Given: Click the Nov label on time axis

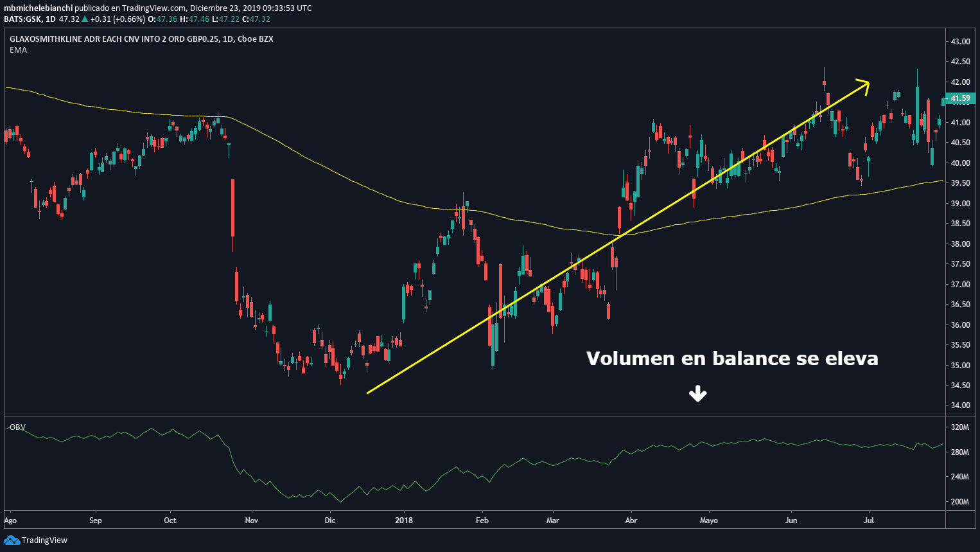Looking at the screenshot, I should pyautogui.click(x=252, y=521).
